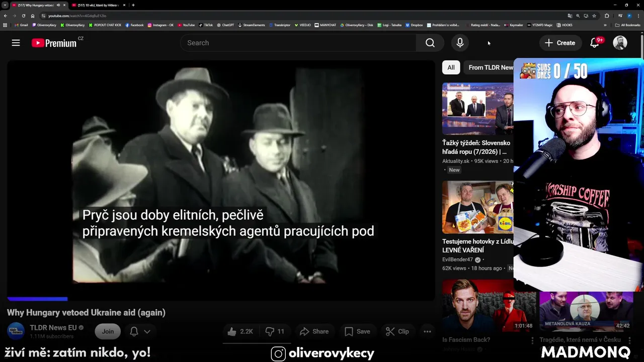The image size is (644, 362).
Task: Open a new browser tab
Action: (133, 5)
